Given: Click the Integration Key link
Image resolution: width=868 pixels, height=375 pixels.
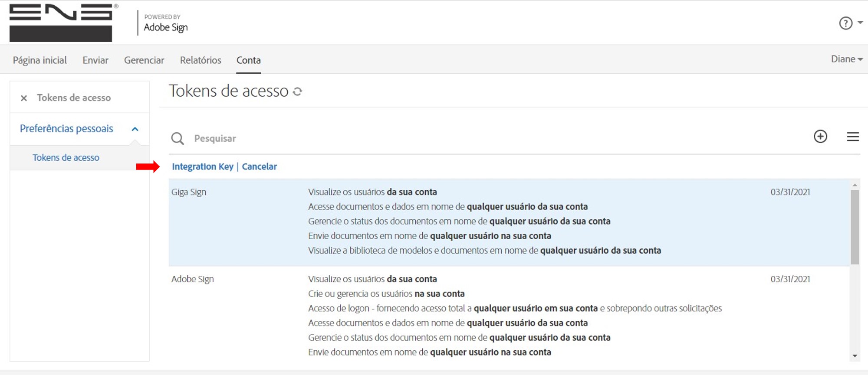Looking at the screenshot, I should [203, 166].
